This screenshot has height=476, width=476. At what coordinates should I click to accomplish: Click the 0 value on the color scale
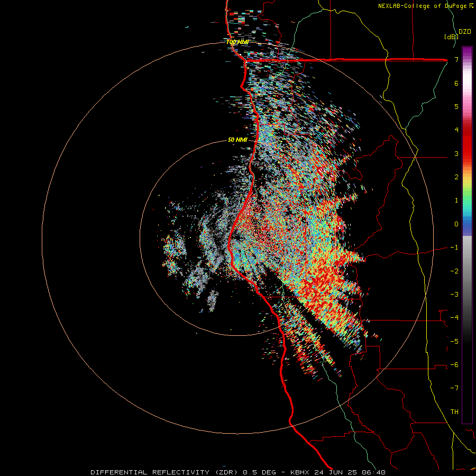[x=456, y=224]
